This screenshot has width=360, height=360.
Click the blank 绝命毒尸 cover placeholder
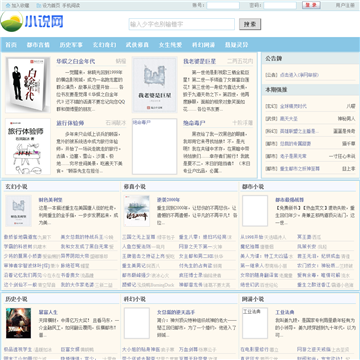click(154, 147)
